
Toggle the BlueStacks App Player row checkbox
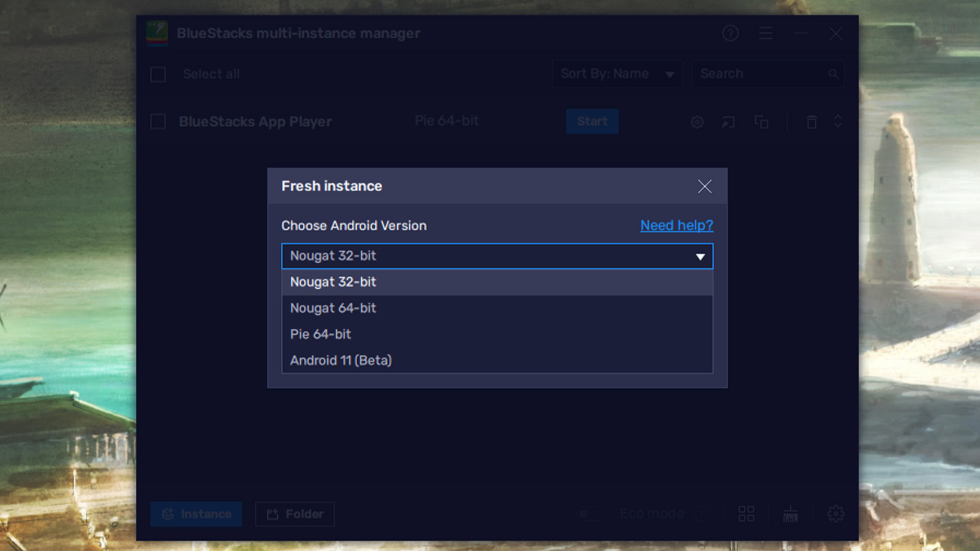[x=158, y=121]
